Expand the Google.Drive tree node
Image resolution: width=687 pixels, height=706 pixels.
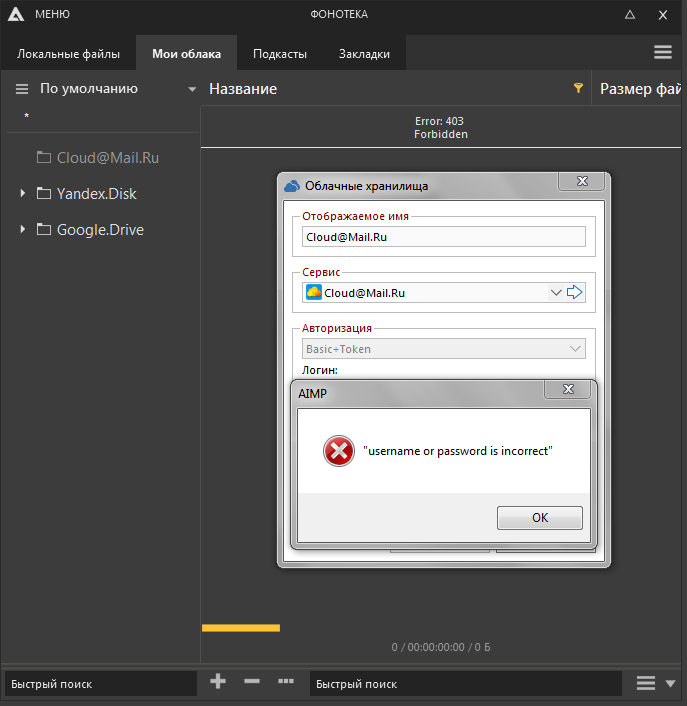pos(23,229)
